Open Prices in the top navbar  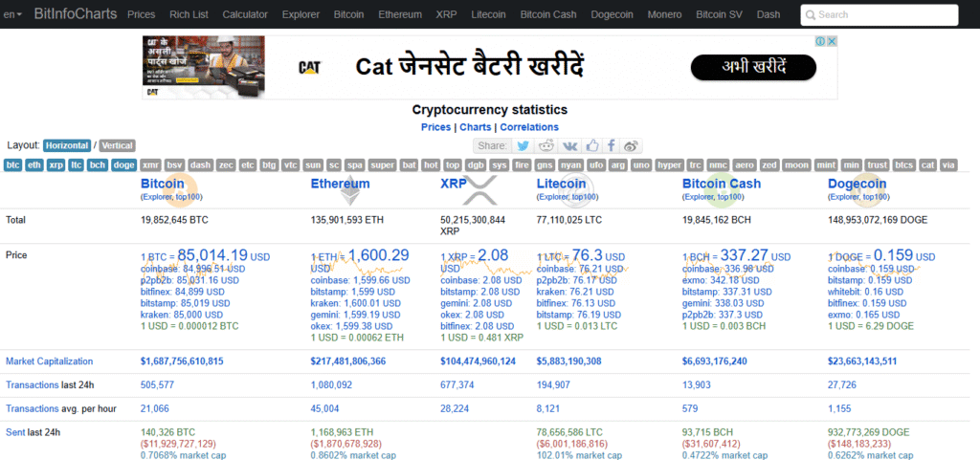pyautogui.click(x=142, y=14)
